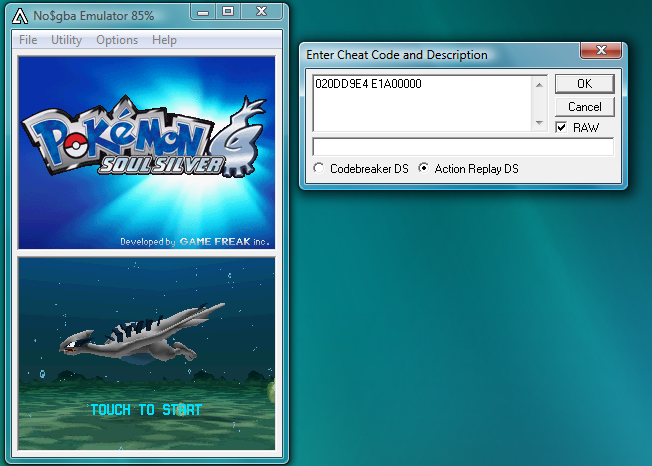Viewport: 652px width, 466px height.
Task: Click in the cheat code text area
Action: pyautogui.click(x=422, y=103)
